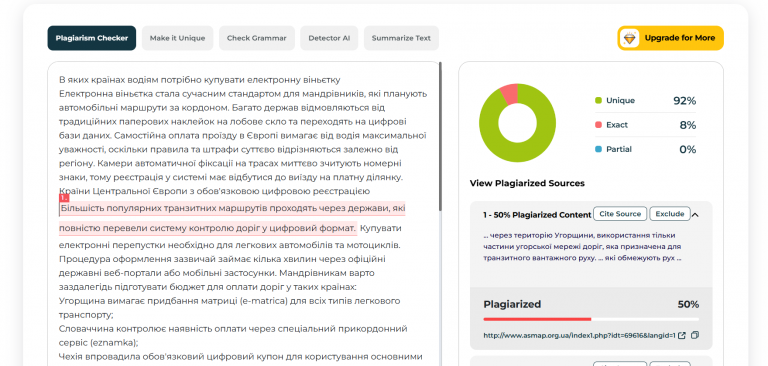
Task: Open the asmap.org.ua source link
Action: tap(579, 336)
